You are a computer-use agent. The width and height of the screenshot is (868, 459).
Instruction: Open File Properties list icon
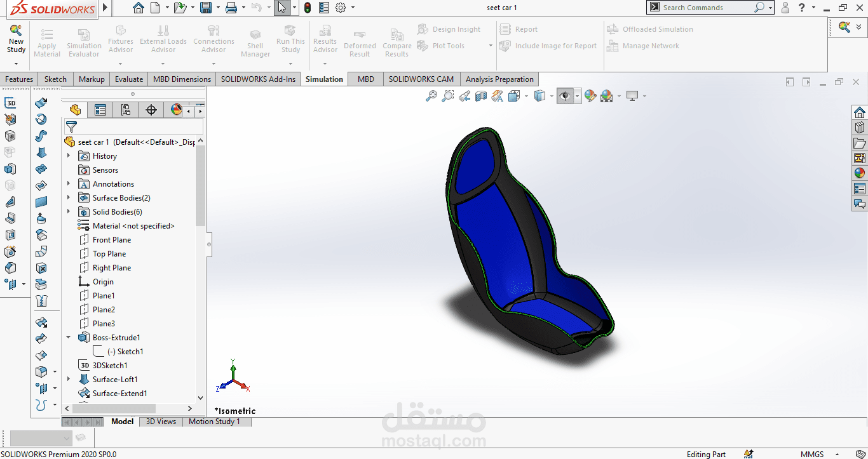pyautogui.click(x=324, y=8)
